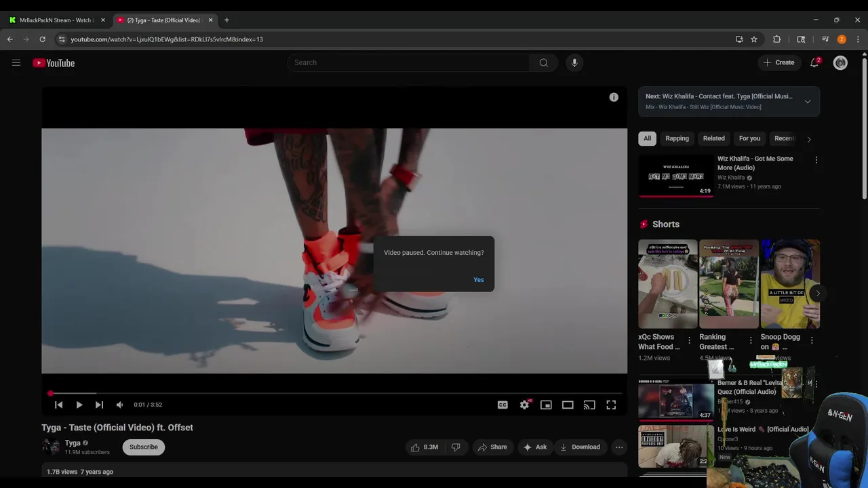
Task: Cast the video to a TV
Action: (589, 405)
